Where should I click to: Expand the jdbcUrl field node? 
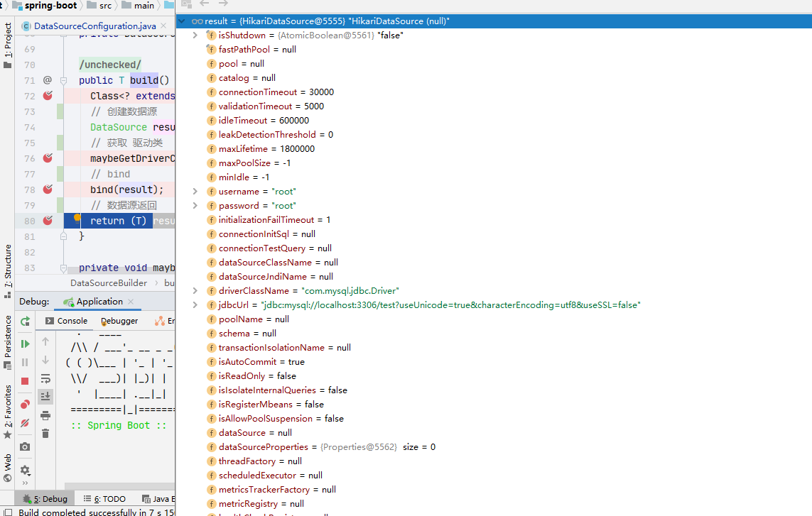pos(195,305)
